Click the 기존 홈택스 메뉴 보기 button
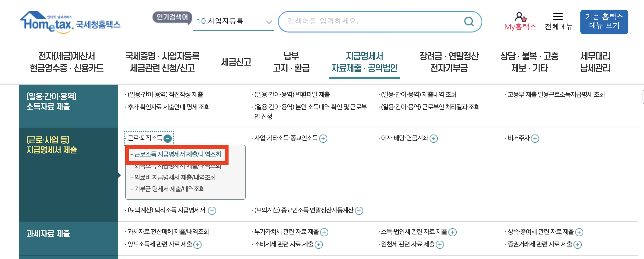Screen dimensions: 644x259 [x=604, y=22]
